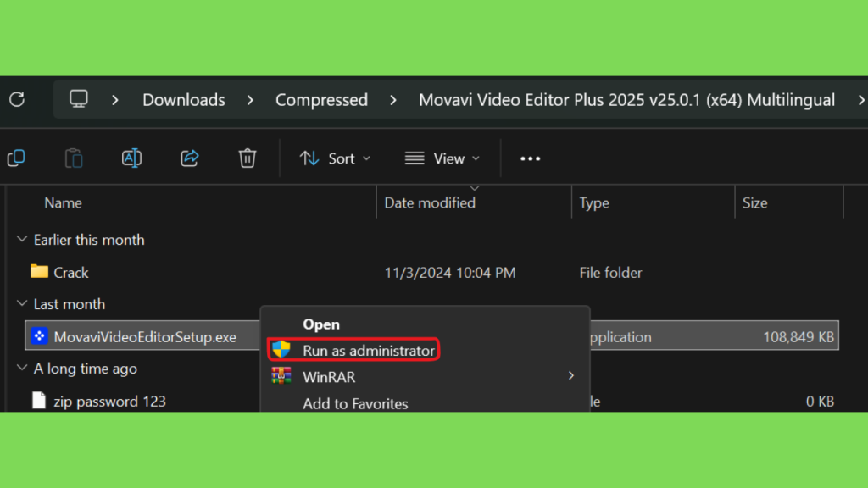This screenshot has height=488, width=868.
Task: Click the File folder type cell
Action: point(610,273)
